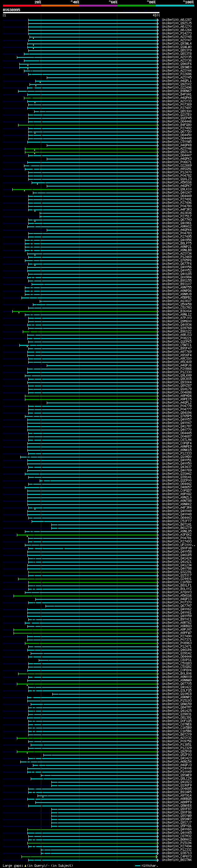Open hit UniRef100_P15194
The image size is (197, 868).
point(177,843)
